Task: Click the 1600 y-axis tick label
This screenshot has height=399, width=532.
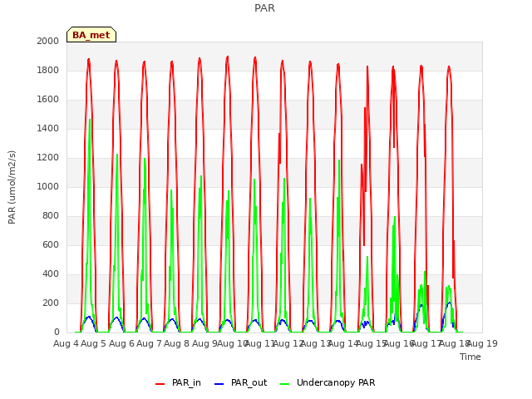Action: coord(48,100)
